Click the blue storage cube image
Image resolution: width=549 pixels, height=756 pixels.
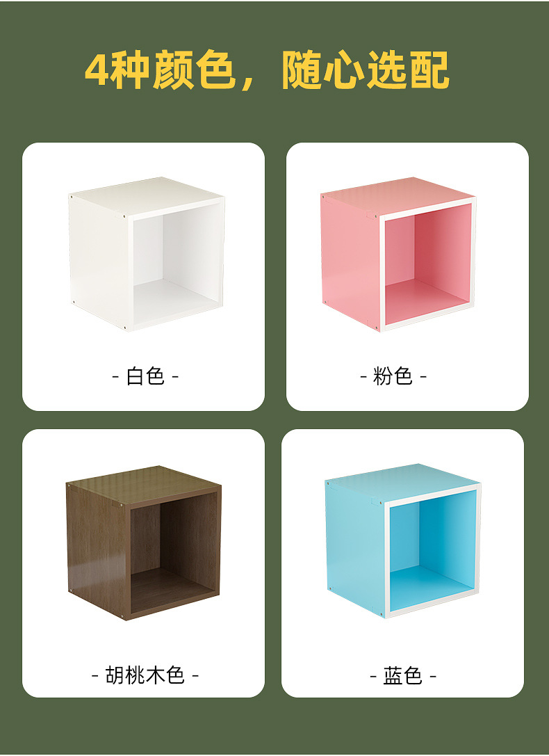[x=402, y=540]
